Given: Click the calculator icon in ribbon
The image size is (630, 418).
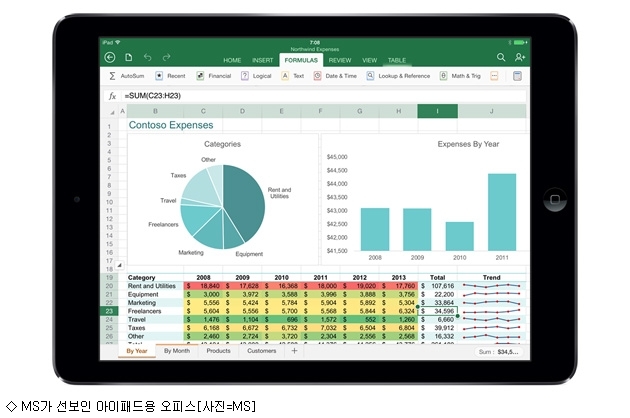Looking at the screenshot, I should click(x=518, y=76).
